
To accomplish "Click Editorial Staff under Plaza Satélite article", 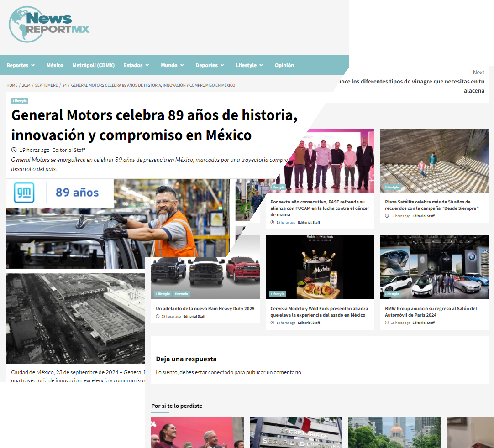I will pyautogui.click(x=423, y=216).
